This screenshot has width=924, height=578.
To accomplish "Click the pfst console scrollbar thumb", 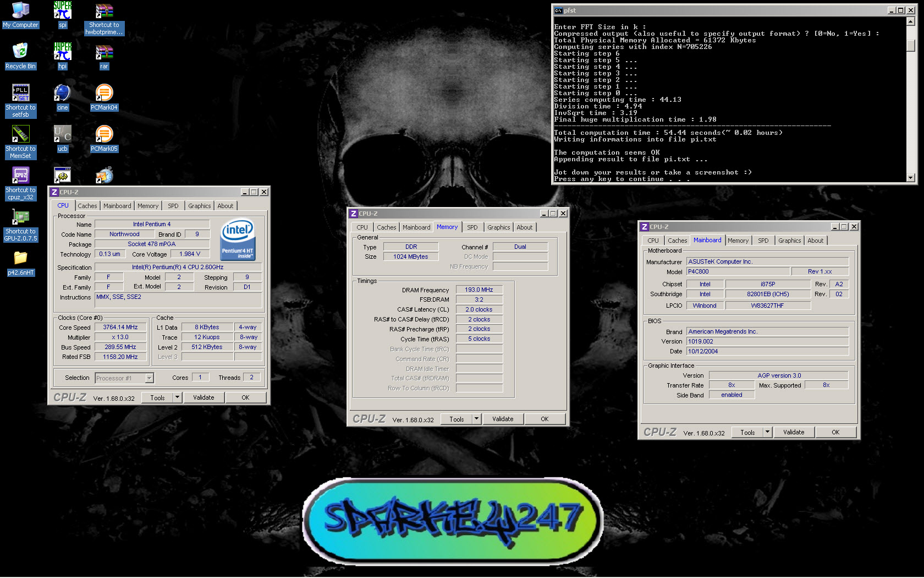I will coord(911,45).
